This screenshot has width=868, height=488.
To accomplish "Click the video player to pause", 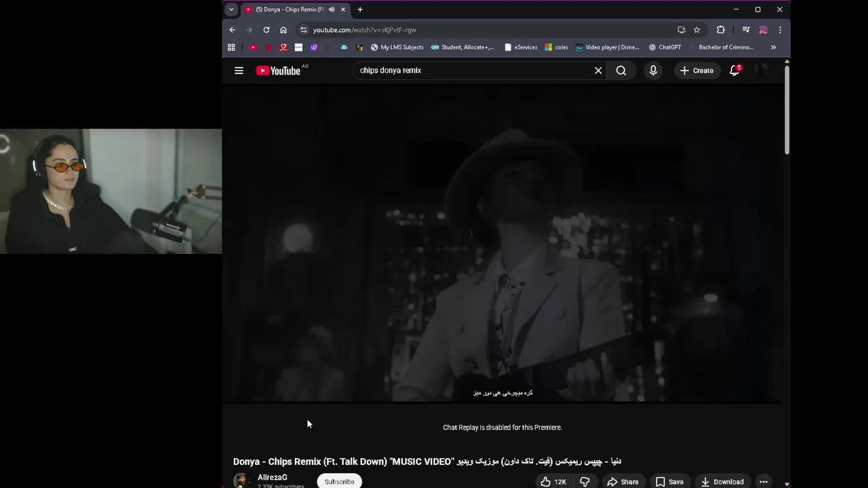I will point(502,243).
